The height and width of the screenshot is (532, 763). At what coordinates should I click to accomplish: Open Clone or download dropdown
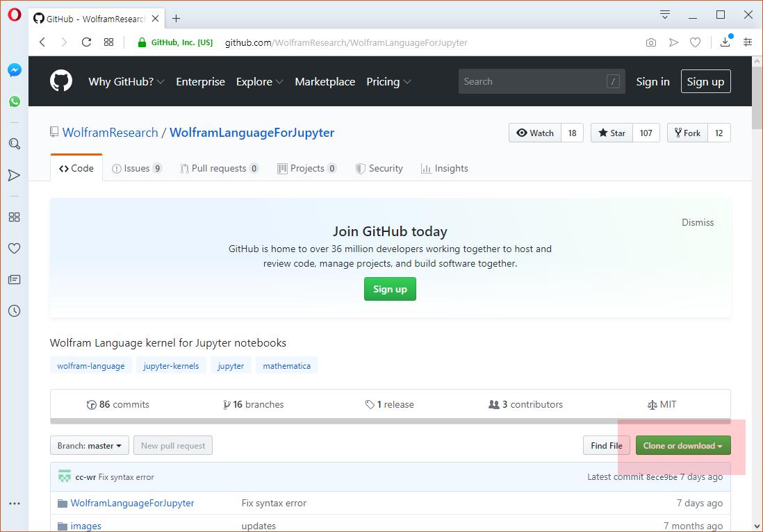point(683,445)
